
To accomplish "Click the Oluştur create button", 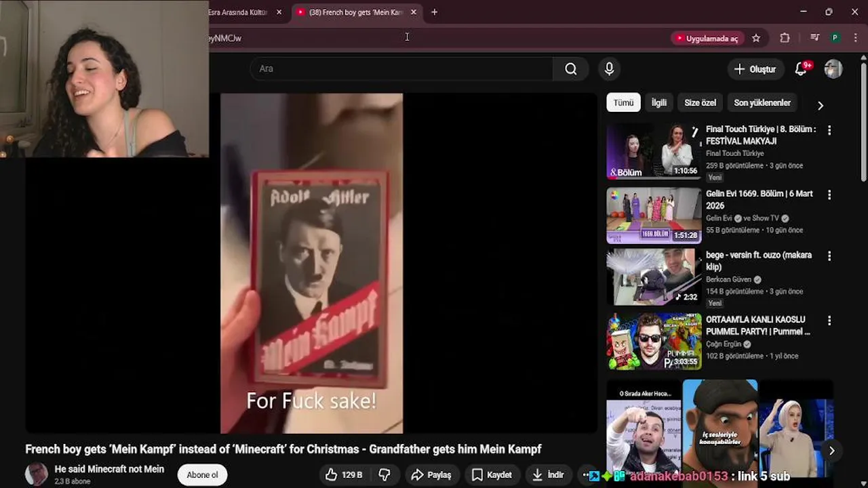I will pos(755,69).
